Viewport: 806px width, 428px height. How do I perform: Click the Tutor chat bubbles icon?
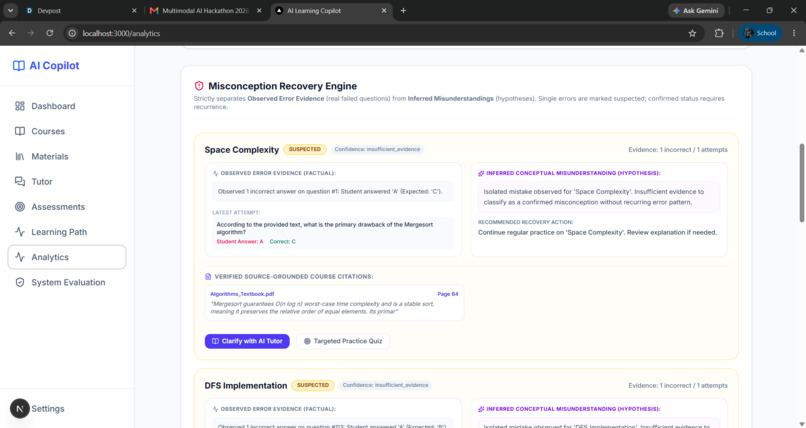(x=20, y=181)
